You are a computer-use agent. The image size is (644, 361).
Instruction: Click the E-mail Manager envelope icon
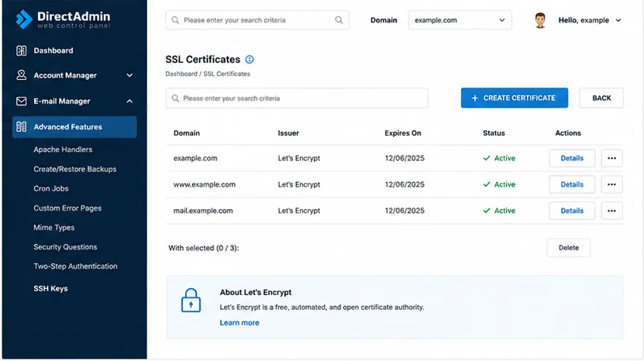(x=22, y=101)
